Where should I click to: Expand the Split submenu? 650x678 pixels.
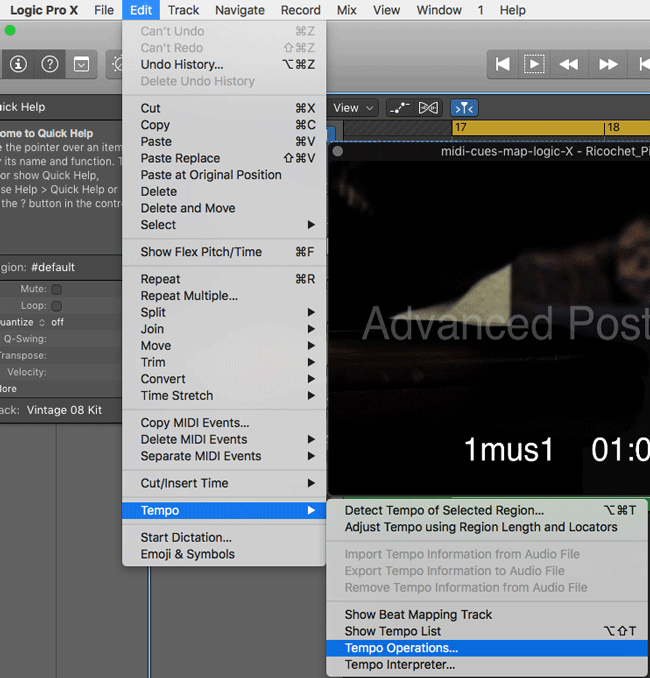224,312
